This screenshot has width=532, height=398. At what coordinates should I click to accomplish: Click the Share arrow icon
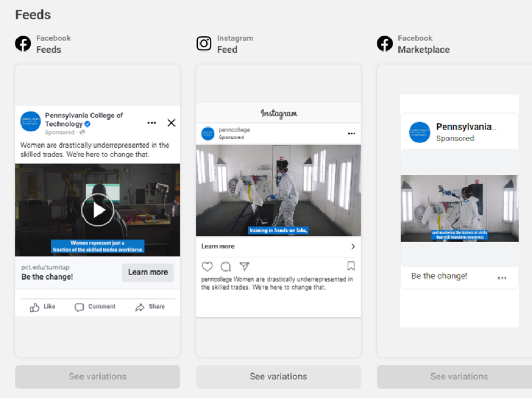coord(140,307)
